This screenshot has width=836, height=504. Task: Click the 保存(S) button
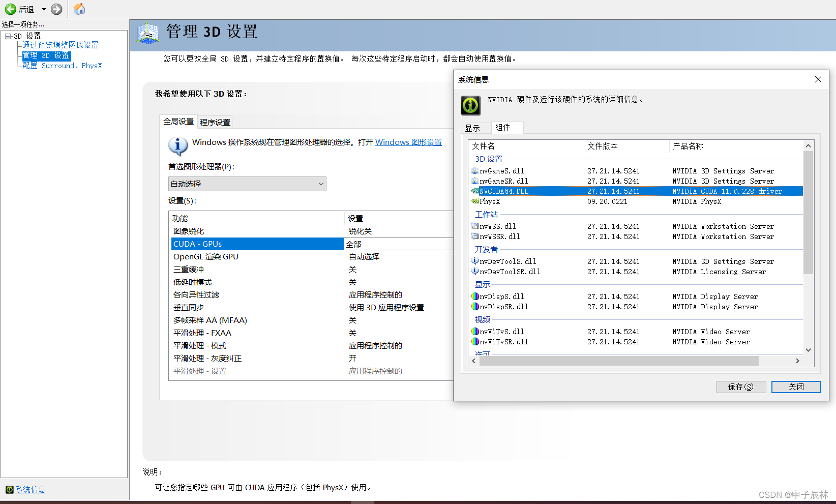pyautogui.click(x=741, y=387)
